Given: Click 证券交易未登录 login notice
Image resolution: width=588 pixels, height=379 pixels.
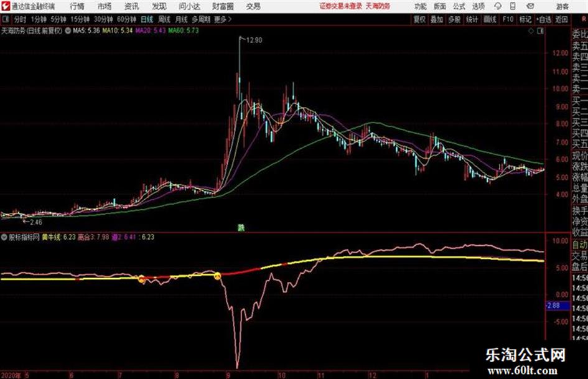Looking at the screenshot, I should click(341, 6).
